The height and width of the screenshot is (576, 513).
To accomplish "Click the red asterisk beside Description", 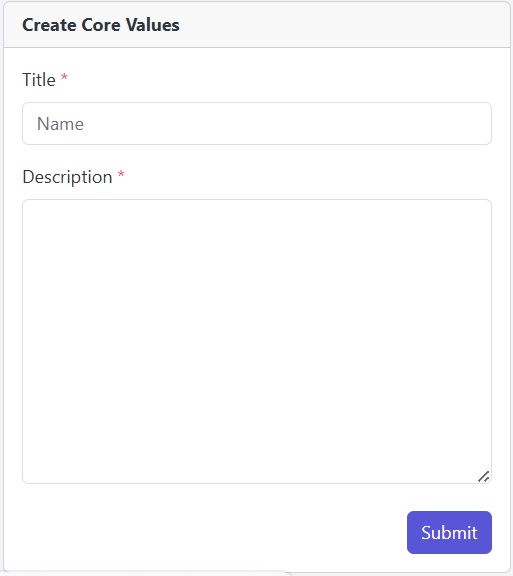I will coord(121,174).
